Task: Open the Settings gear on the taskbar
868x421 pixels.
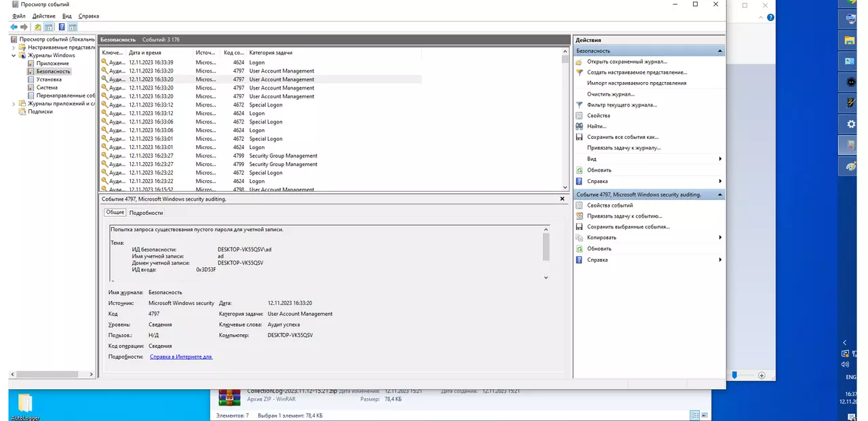Action: [x=851, y=124]
